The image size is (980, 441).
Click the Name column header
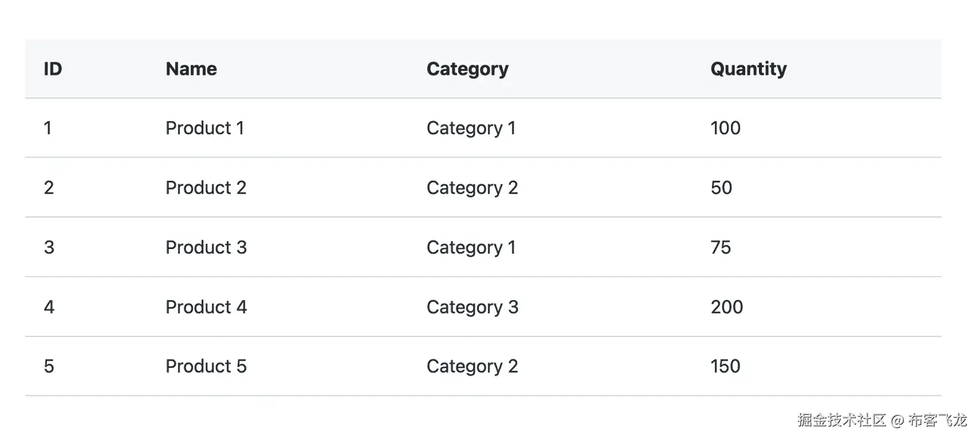tap(191, 69)
